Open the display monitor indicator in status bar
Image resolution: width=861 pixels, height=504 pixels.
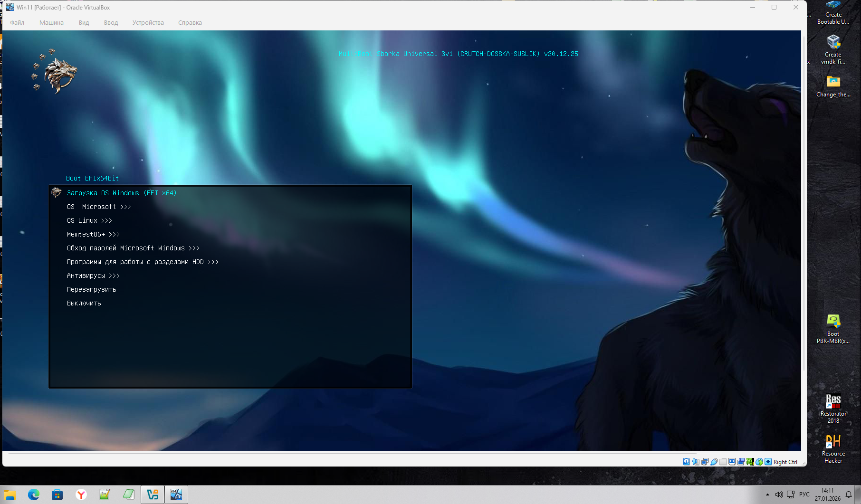[732, 462]
